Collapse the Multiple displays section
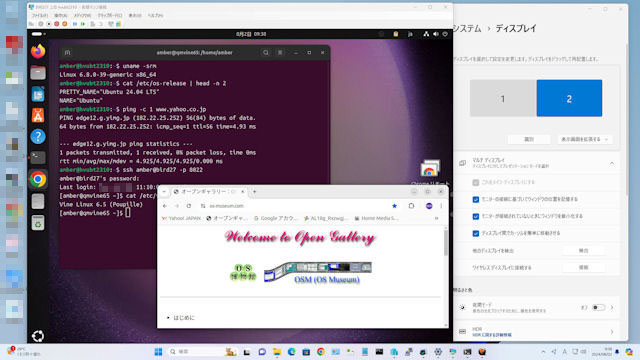This screenshot has width=640, height=360. [x=612, y=163]
